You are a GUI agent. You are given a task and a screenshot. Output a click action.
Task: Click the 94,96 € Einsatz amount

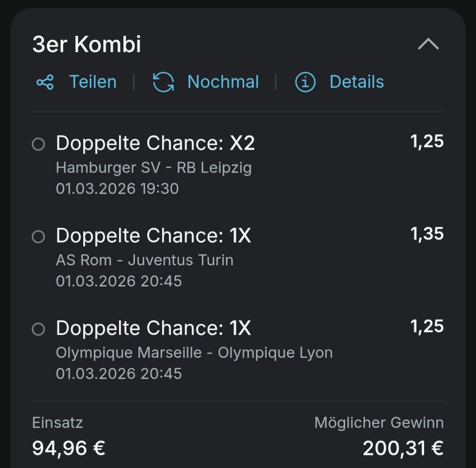(x=68, y=448)
